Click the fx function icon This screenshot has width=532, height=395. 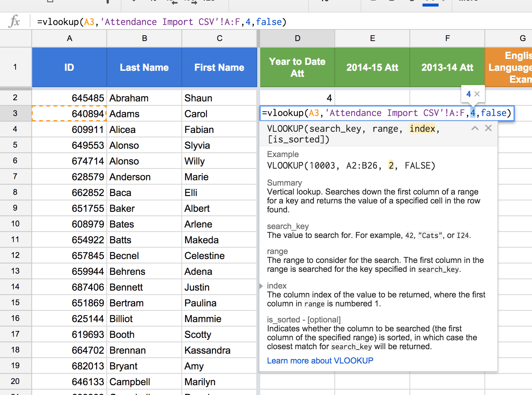[15, 21]
